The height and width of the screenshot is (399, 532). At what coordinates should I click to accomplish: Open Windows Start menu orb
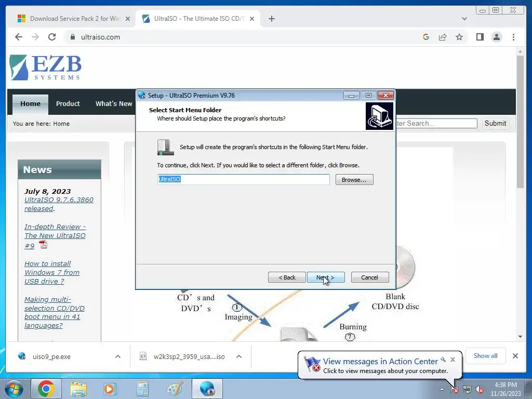[x=14, y=389]
